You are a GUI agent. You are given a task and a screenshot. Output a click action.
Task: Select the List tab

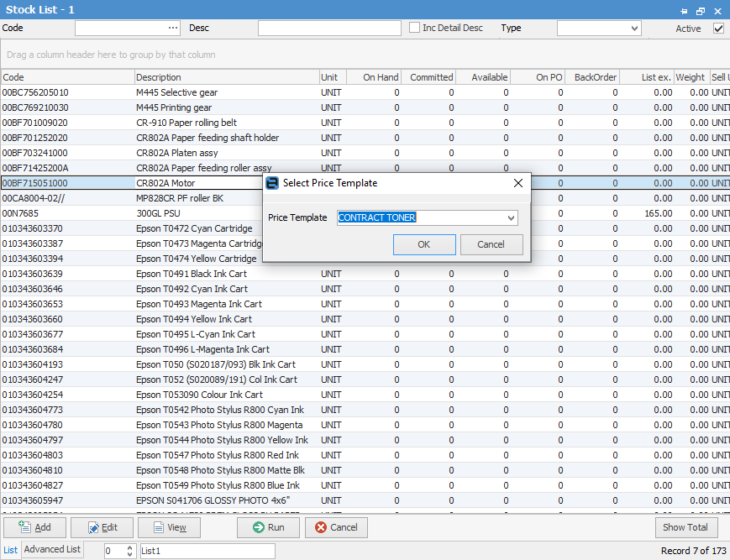click(x=10, y=550)
